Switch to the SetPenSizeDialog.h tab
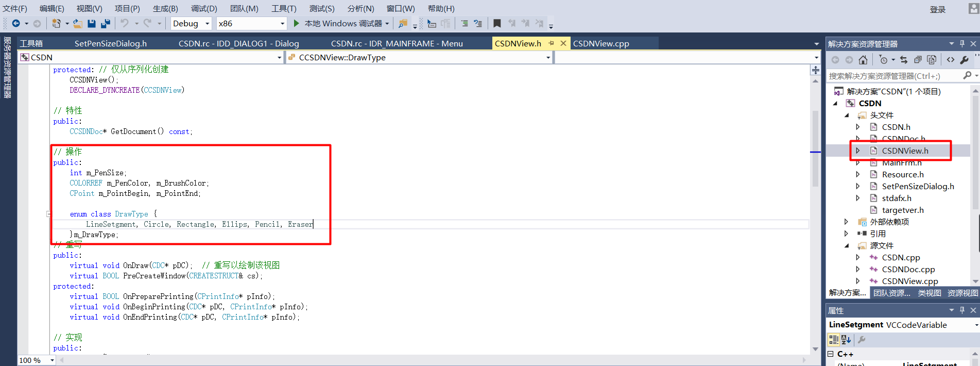Image resolution: width=980 pixels, height=366 pixels. pos(110,43)
